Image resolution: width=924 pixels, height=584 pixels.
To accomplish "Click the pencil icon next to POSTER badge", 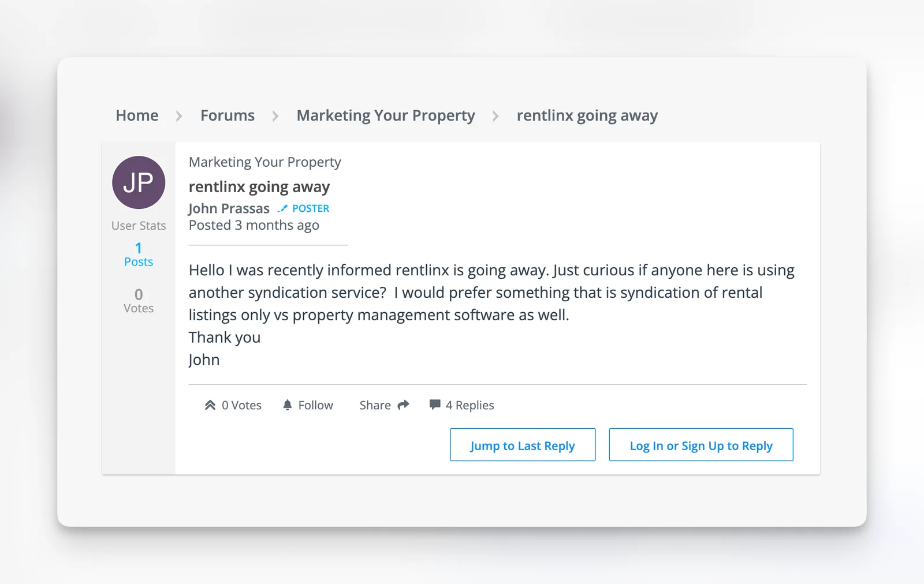I will click(x=282, y=208).
